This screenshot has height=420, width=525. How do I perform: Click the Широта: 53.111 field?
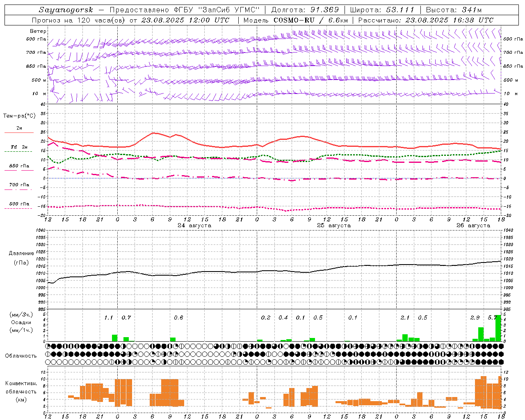(x=382, y=10)
